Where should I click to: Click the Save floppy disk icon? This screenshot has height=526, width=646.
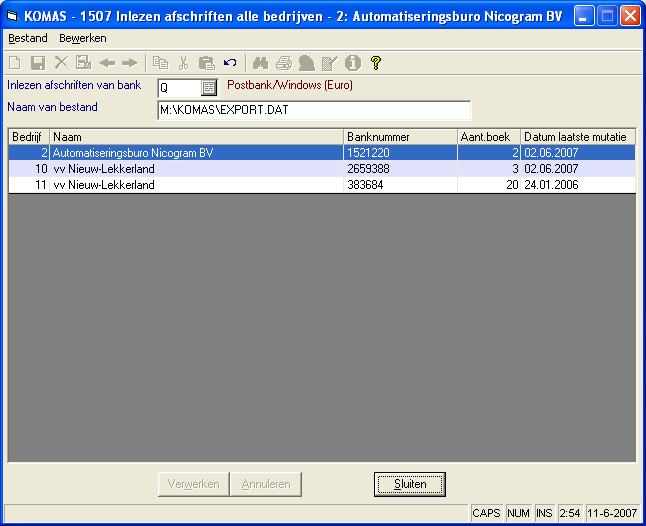point(38,63)
